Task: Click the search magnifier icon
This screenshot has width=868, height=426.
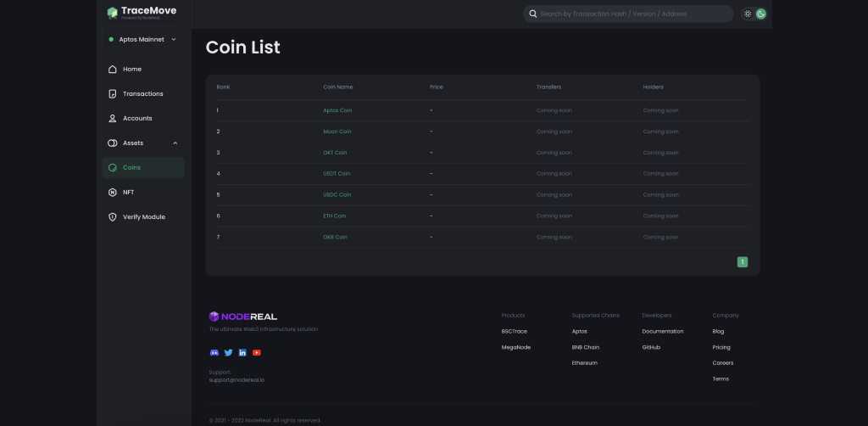Action: (x=532, y=14)
